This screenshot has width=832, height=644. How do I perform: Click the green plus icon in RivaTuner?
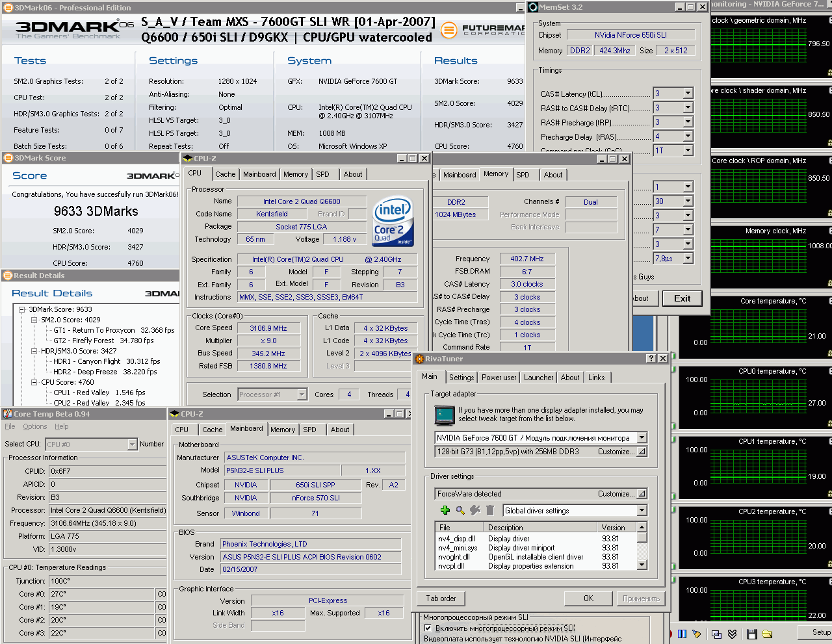[x=445, y=511]
